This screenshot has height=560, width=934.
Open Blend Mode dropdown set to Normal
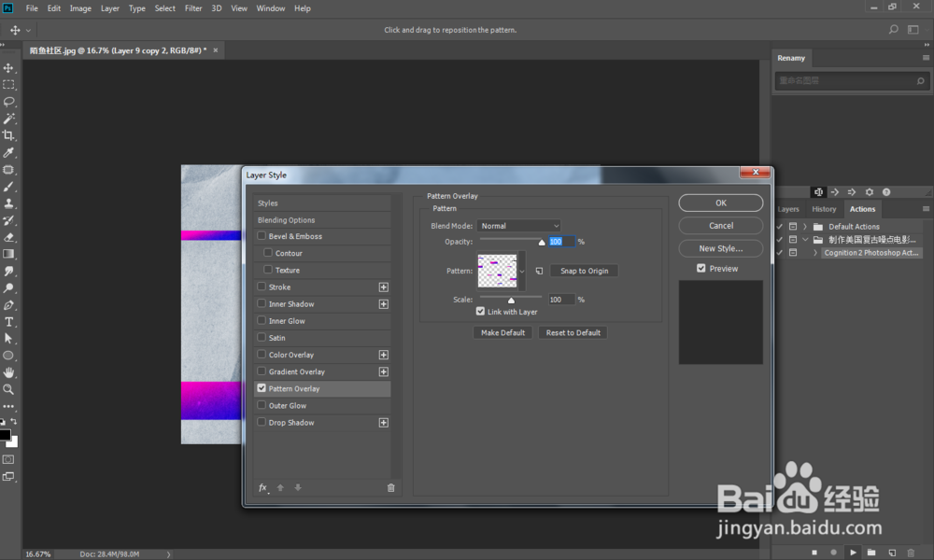[518, 226]
